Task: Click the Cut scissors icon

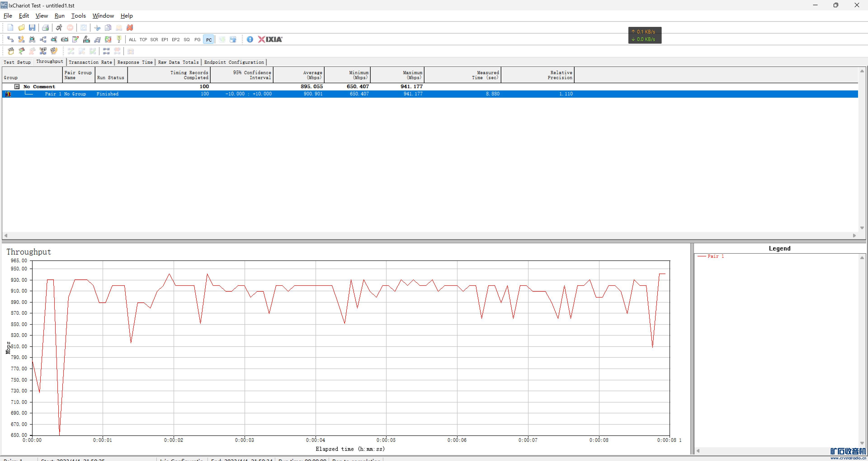Action: pyautogui.click(x=97, y=28)
